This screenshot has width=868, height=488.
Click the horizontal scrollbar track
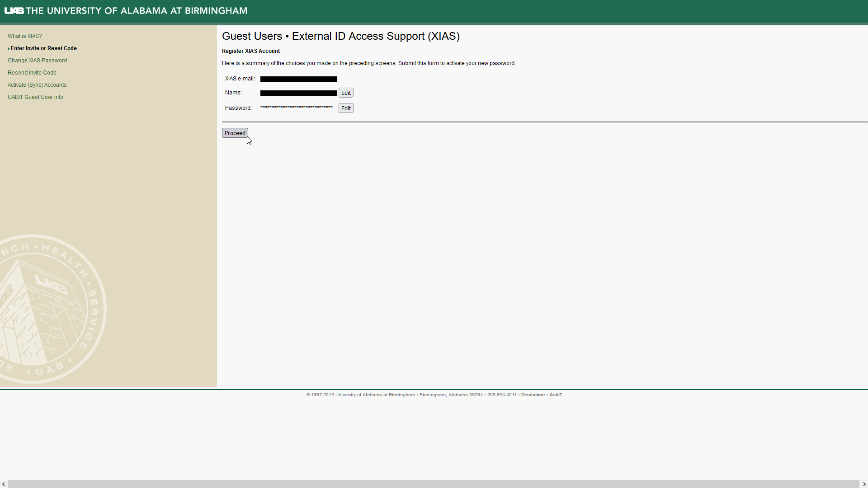(434, 484)
